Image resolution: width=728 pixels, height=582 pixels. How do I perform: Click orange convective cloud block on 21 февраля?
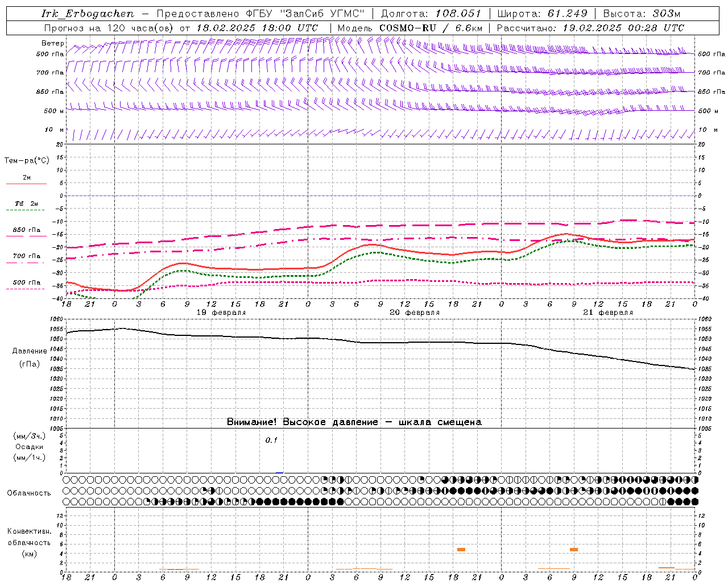(x=574, y=550)
